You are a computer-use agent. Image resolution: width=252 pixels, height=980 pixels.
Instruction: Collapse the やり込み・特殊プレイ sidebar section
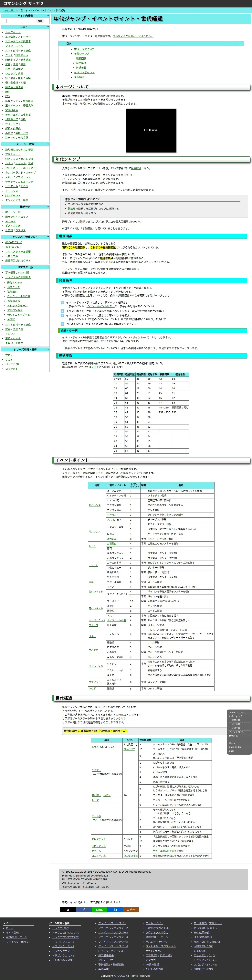48,237
